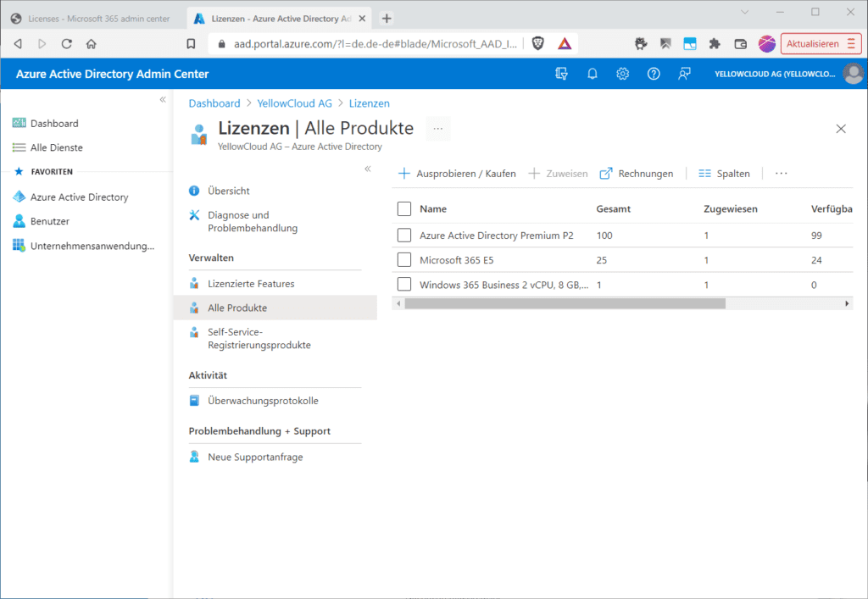Click the Brave rewards triangle icon
The width and height of the screenshot is (868, 599).
pyautogui.click(x=564, y=44)
